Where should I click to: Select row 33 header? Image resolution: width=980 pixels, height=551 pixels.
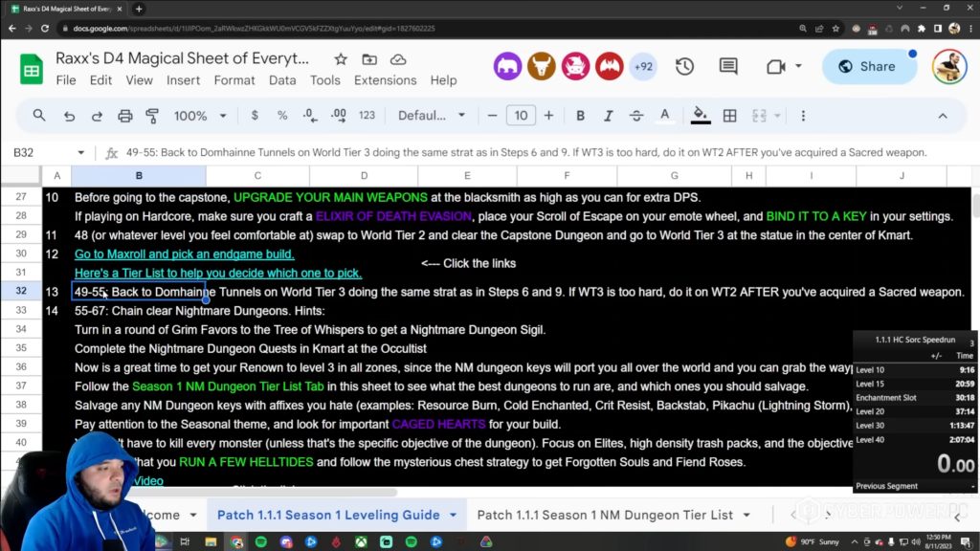[x=21, y=311]
